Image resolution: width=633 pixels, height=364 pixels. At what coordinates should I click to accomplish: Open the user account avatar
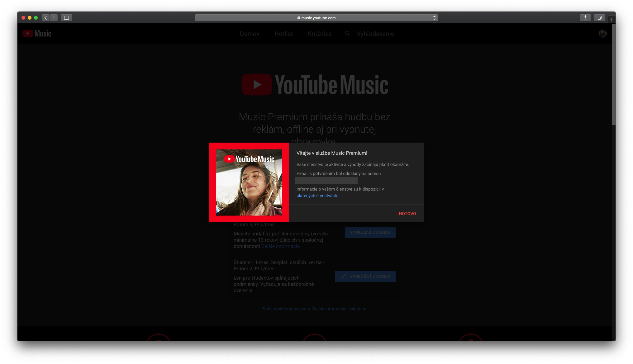tap(603, 34)
